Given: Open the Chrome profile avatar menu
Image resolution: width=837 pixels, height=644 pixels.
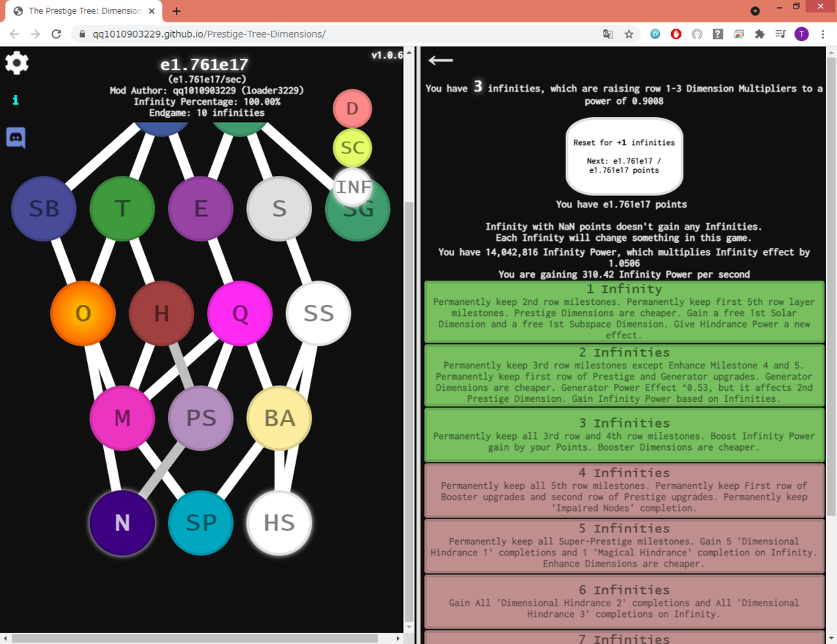Looking at the screenshot, I should click(x=801, y=33).
